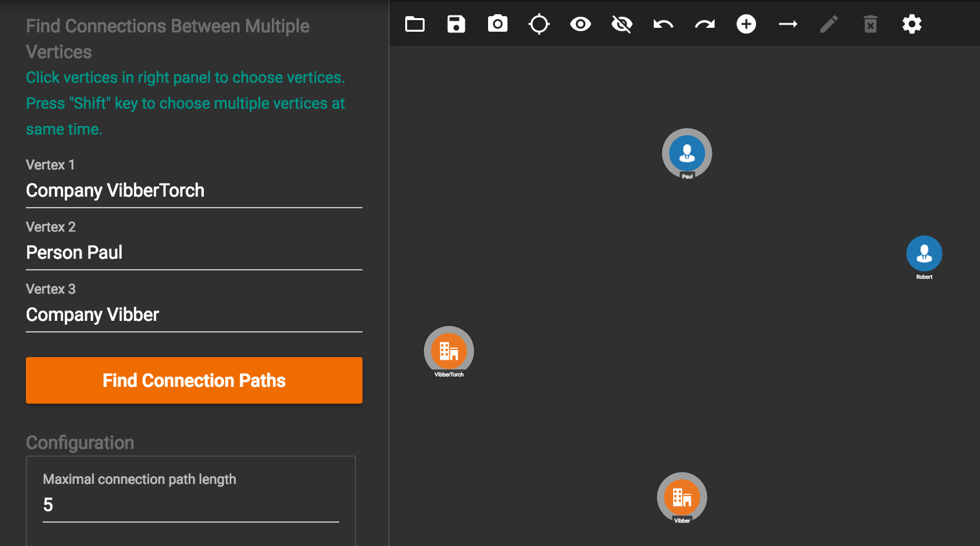
Task: Take a snapshot with camera icon
Action: point(498,25)
